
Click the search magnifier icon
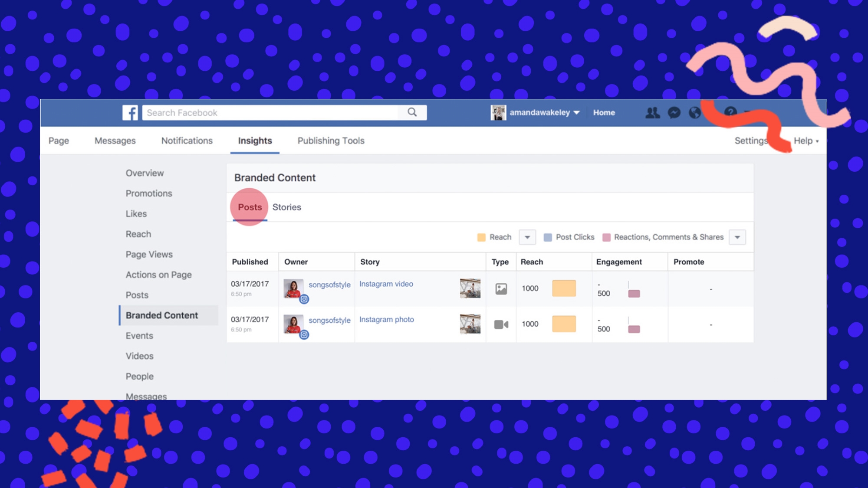click(412, 113)
